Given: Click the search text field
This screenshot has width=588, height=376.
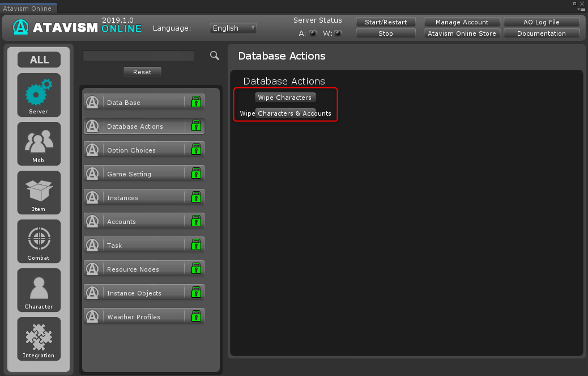Looking at the screenshot, I should pos(139,56).
